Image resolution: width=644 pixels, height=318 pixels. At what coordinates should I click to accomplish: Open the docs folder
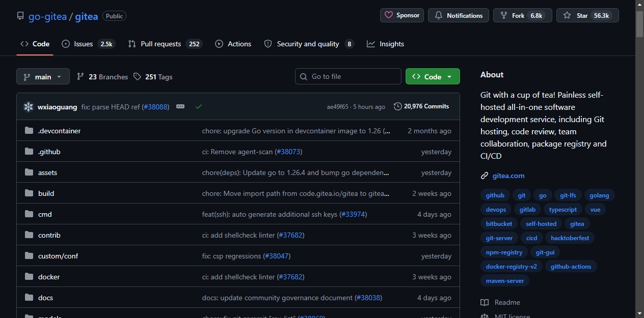(45, 298)
